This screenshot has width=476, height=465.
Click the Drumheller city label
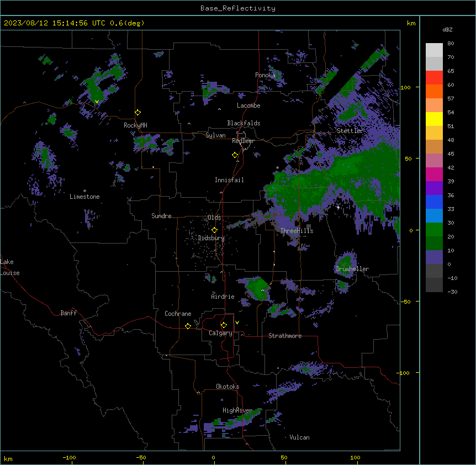click(352, 269)
